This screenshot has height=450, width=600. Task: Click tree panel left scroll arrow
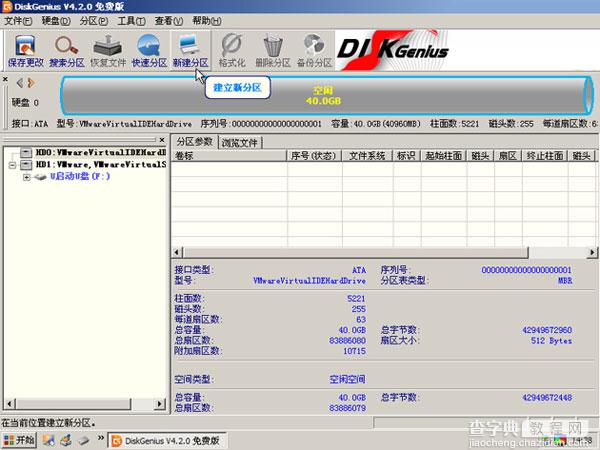[10, 403]
